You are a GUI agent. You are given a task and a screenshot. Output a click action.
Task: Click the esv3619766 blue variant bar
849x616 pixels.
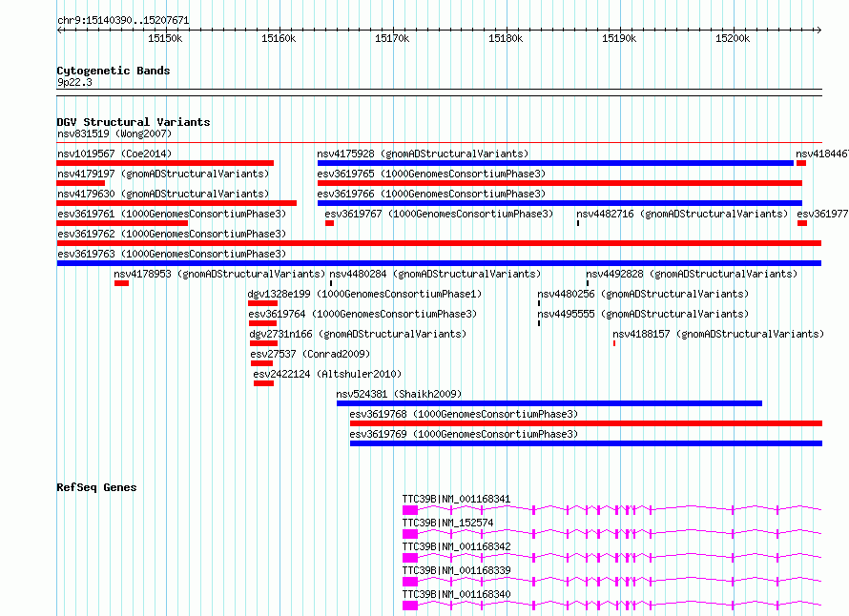(x=560, y=203)
